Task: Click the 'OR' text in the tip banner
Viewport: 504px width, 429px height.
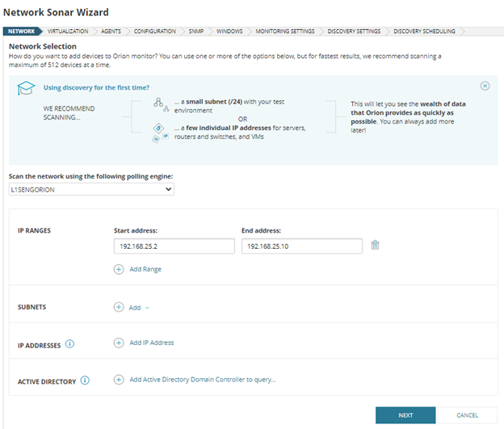Action: [242, 119]
